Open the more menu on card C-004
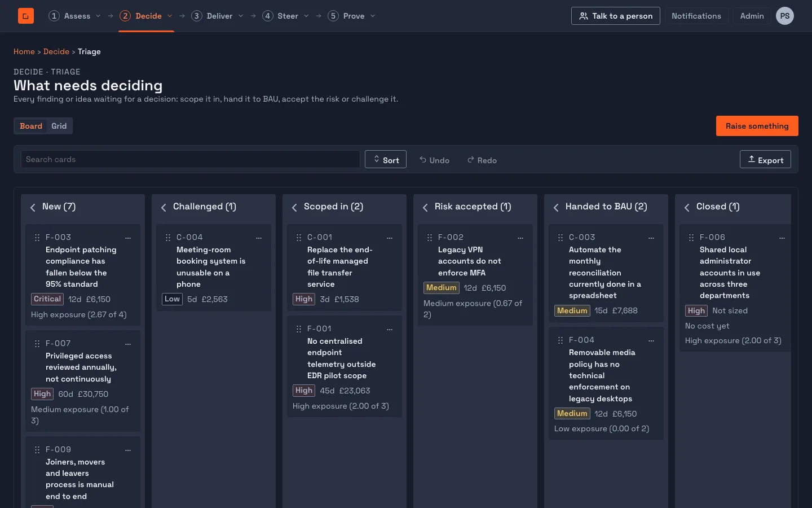Viewport: 812px width, 508px height. click(x=259, y=238)
